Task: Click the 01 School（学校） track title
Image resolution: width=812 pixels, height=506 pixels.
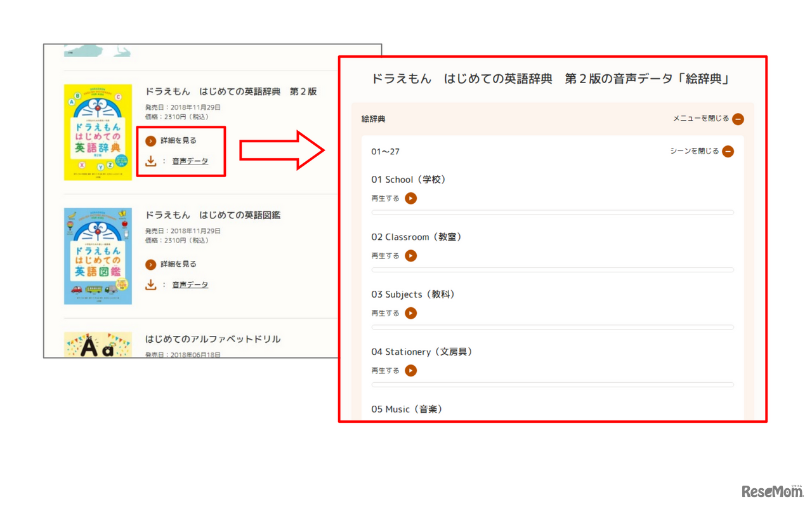Action: coord(409,180)
